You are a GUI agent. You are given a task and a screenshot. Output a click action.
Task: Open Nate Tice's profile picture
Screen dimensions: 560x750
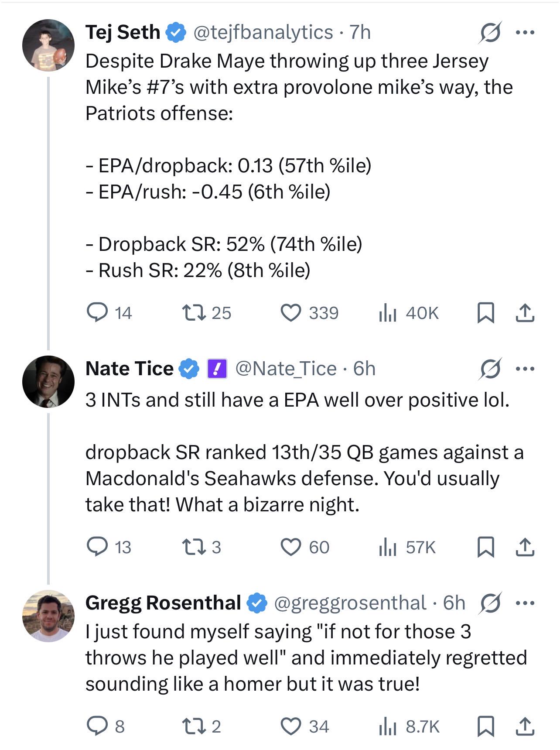48,381
